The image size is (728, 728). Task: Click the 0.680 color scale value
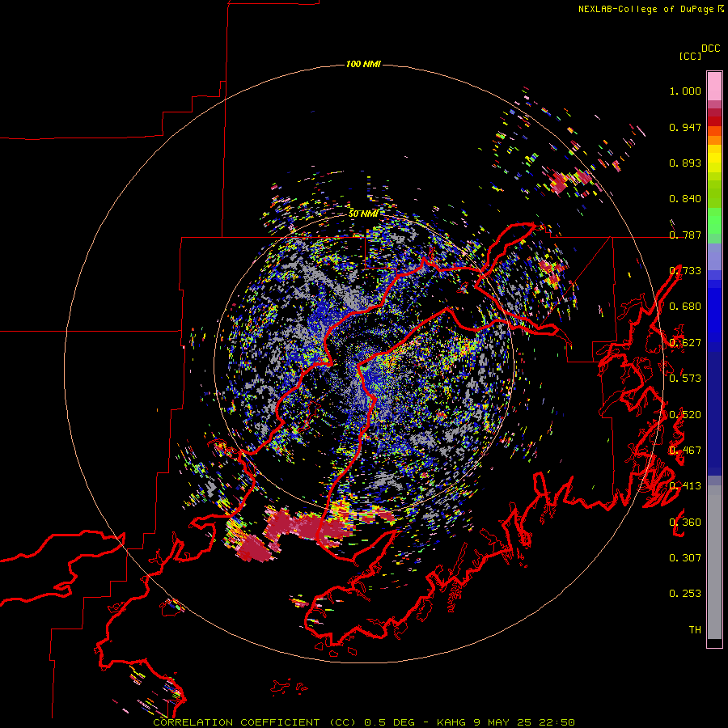click(x=685, y=307)
